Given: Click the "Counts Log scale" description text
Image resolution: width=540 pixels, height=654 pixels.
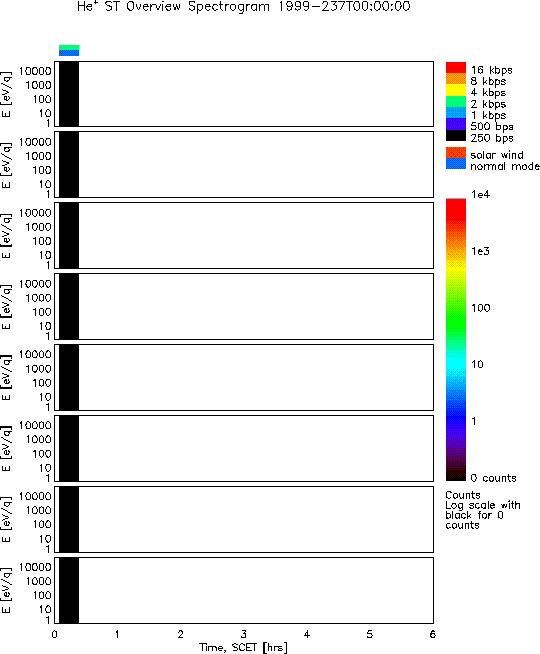Looking at the screenshot, I should [483, 510].
